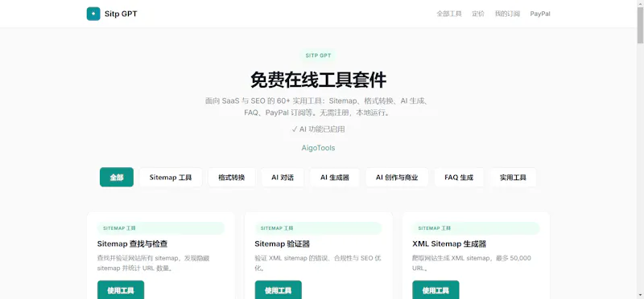Click the Sitemap 验证器 card title
644x299 pixels.
(283, 244)
